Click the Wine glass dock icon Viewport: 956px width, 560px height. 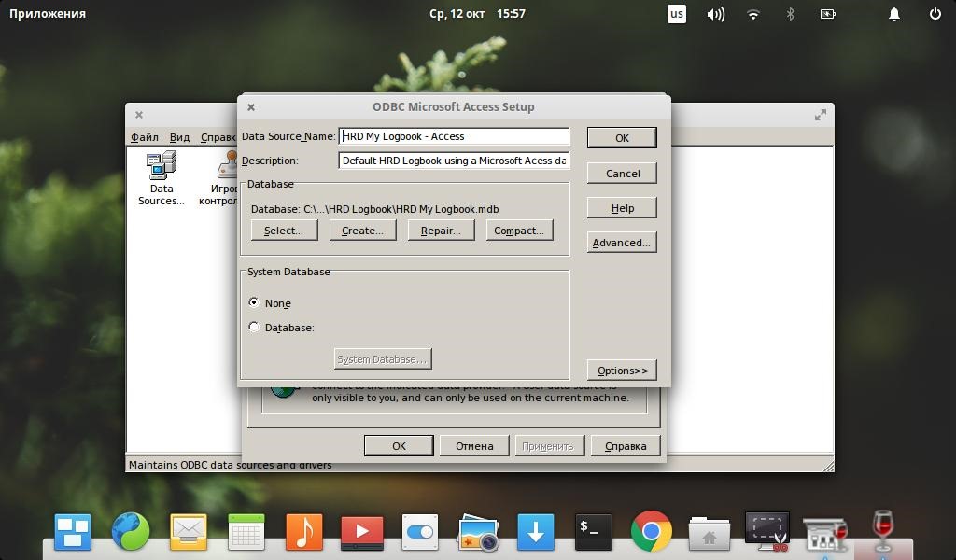pyautogui.click(x=882, y=530)
